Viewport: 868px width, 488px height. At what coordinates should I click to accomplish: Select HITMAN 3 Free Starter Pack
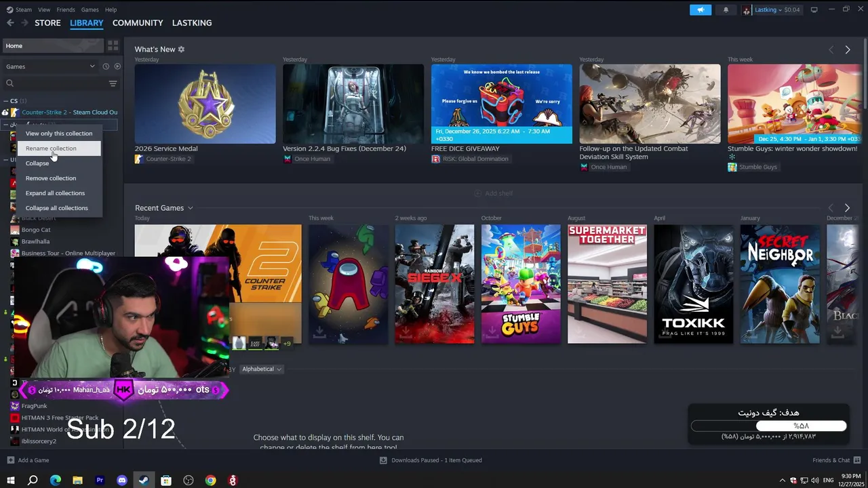[60, 418]
